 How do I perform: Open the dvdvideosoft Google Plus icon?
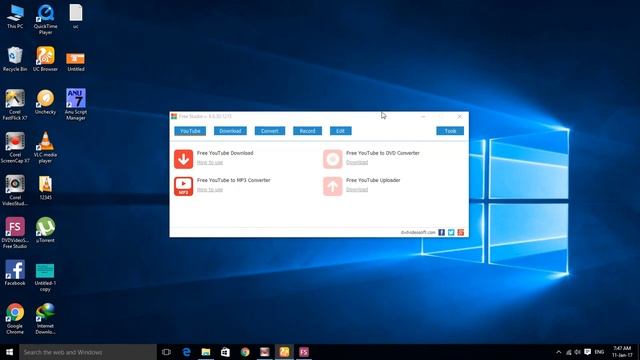[461, 232]
